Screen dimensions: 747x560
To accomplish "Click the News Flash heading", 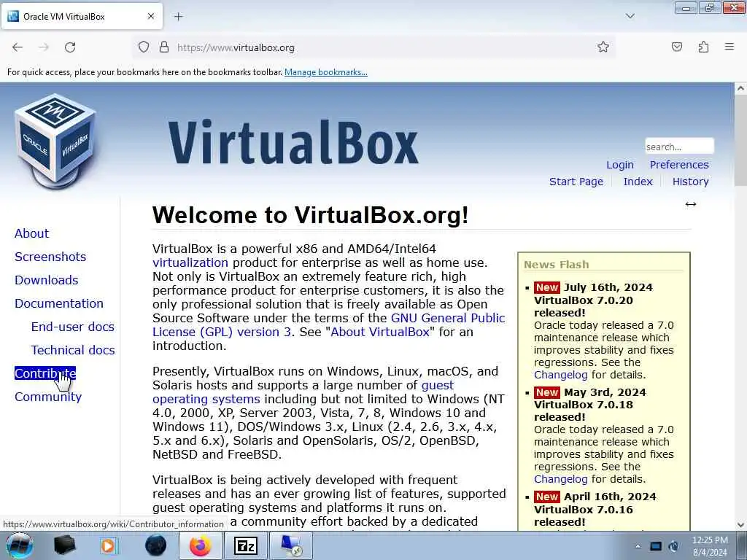I will coord(556,265).
